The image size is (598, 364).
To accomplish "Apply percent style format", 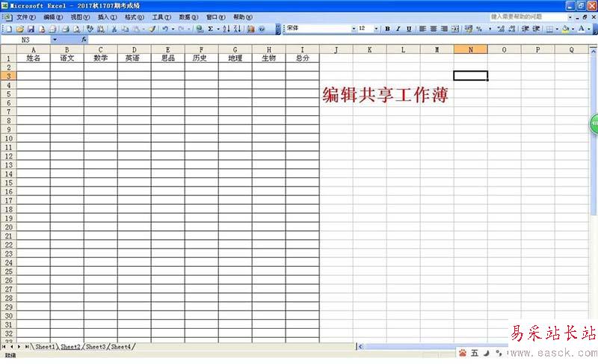I will (x=479, y=28).
